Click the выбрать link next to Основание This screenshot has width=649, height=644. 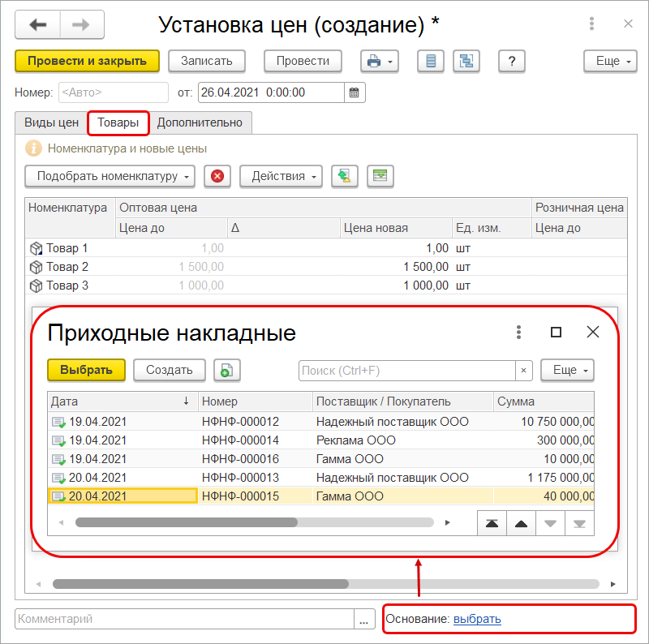coord(477,619)
